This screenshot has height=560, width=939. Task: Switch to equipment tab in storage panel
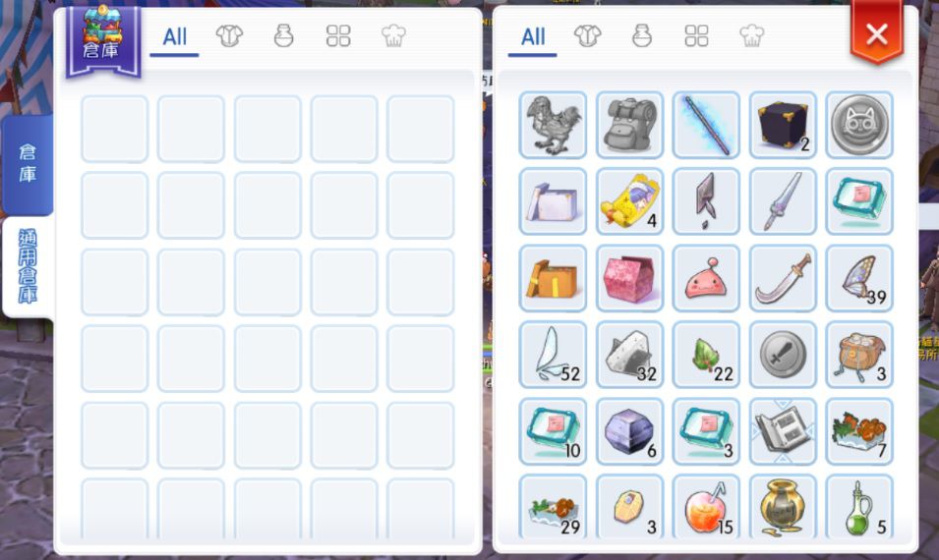(229, 36)
